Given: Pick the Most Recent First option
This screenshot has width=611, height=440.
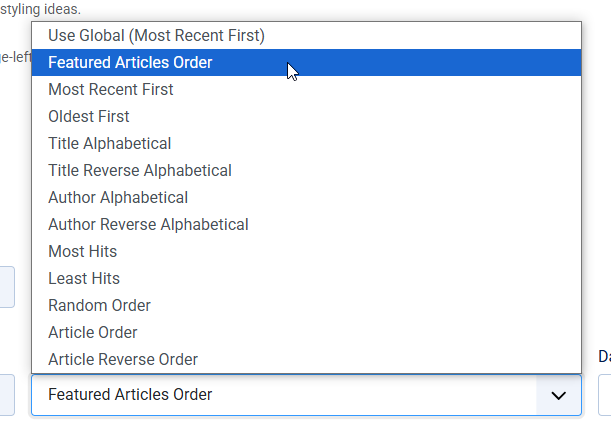Looking at the screenshot, I should [110, 89].
